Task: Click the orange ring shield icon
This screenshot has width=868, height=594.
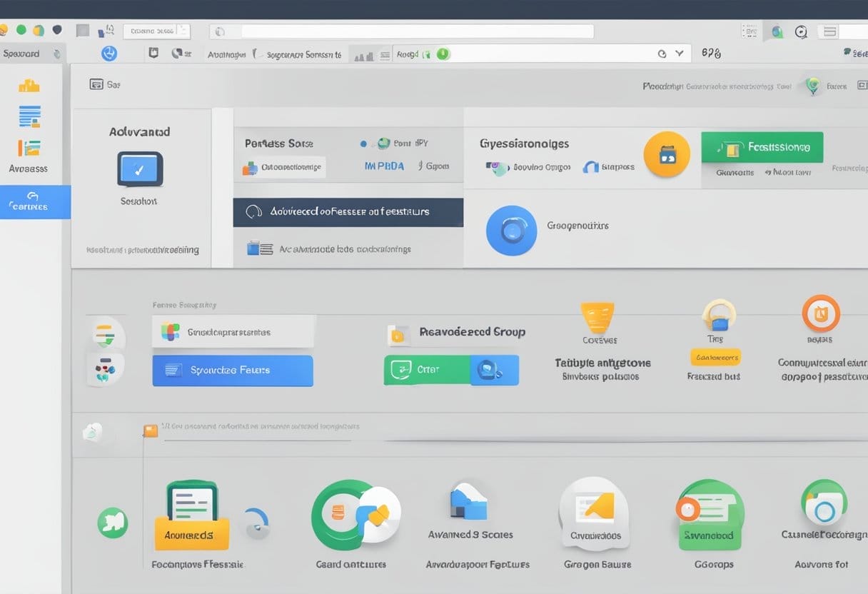Action: tap(820, 313)
